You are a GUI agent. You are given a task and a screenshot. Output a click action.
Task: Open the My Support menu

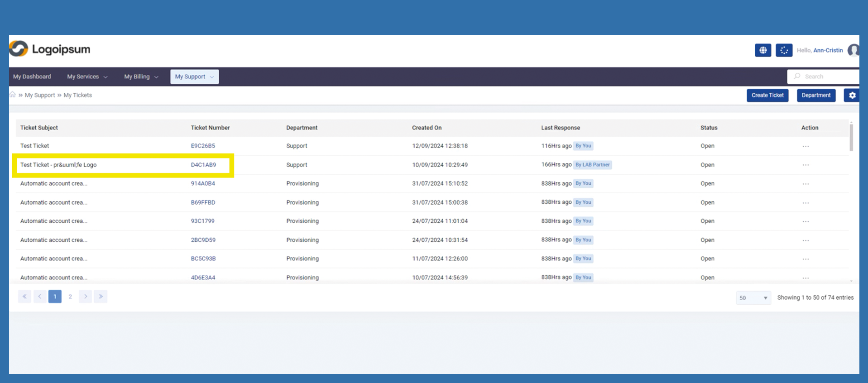(194, 77)
